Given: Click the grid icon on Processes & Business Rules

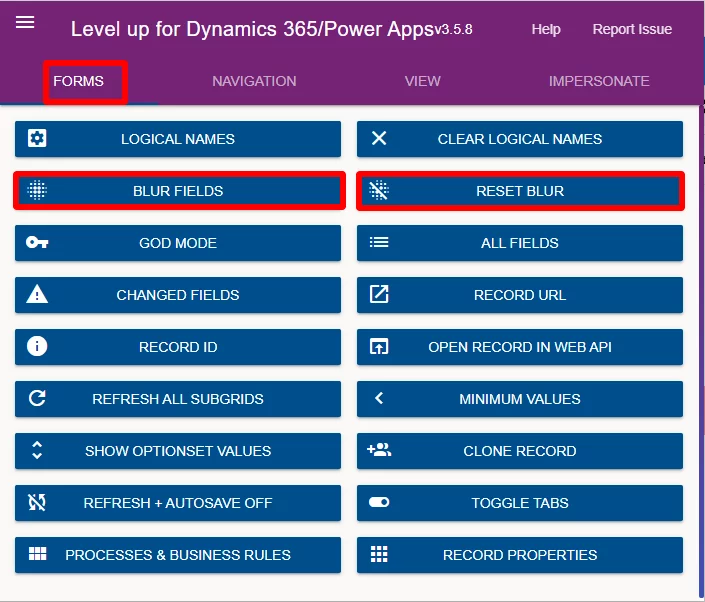Looking at the screenshot, I should (37, 554).
